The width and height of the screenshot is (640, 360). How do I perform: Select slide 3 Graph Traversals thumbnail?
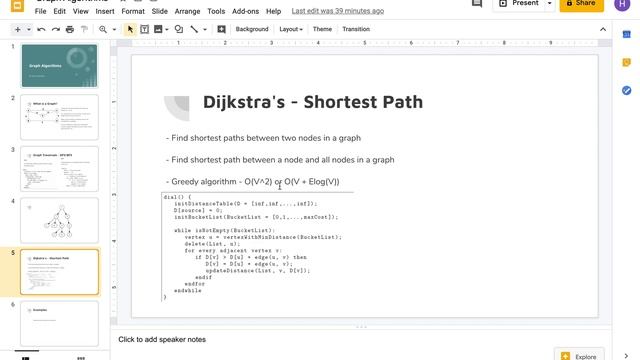(60, 169)
